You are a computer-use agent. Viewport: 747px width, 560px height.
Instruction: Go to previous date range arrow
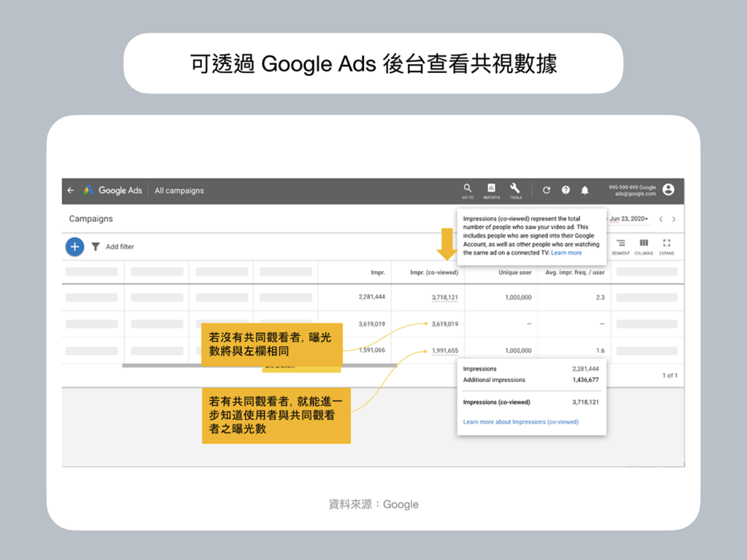[x=661, y=219]
